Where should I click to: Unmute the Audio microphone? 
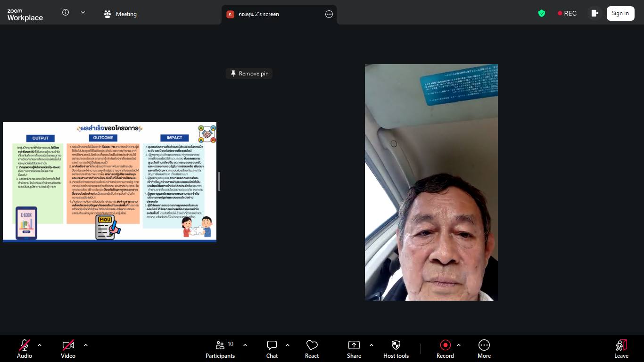click(x=25, y=349)
